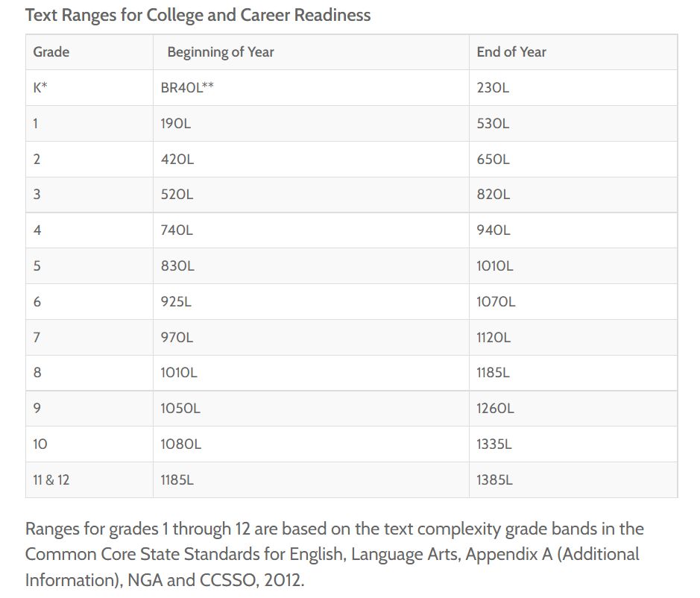
Task: Click the BR40L** kindergarten cell
Action: tap(187, 88)
